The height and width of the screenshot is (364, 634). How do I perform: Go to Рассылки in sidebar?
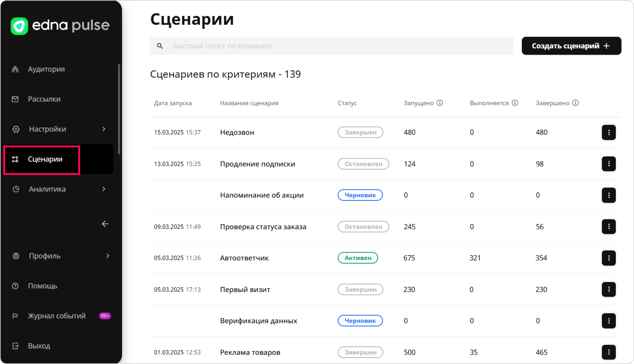(x=44, y=99)
